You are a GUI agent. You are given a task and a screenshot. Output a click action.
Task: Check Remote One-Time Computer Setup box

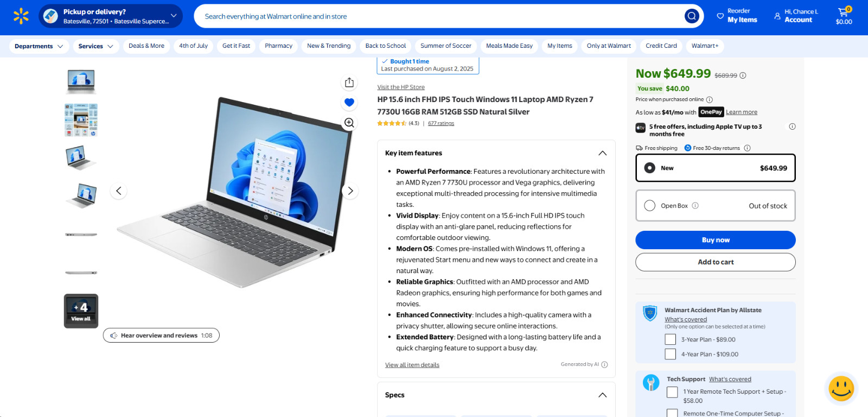point(672,413)
